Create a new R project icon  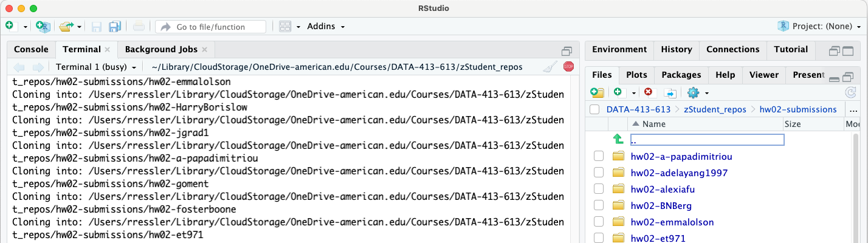[43, 26]
